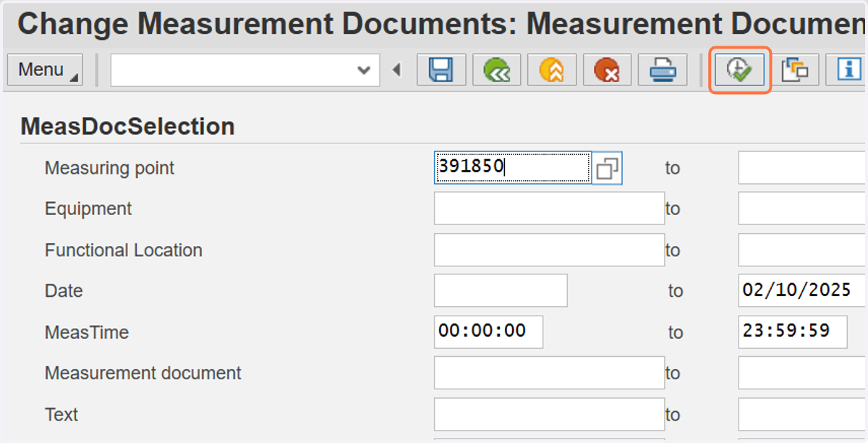Click the Measuring point field 391850

pyautogui.click(x=513, y=168)
